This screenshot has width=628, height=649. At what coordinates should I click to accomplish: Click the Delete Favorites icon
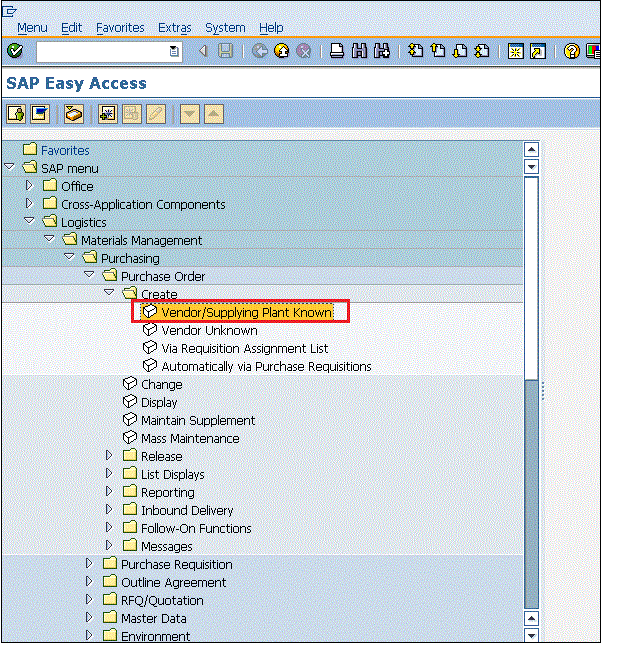pyautogui.click(x=132, y=114)
